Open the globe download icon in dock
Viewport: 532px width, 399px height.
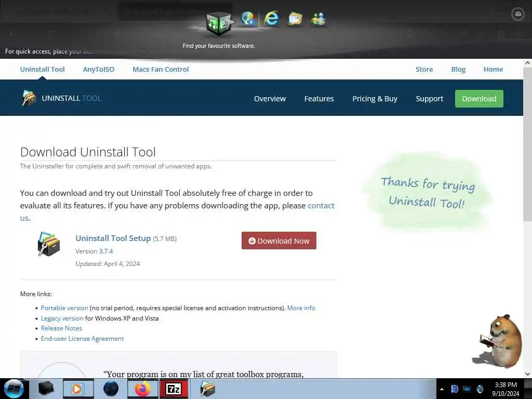tap(248, 19)
